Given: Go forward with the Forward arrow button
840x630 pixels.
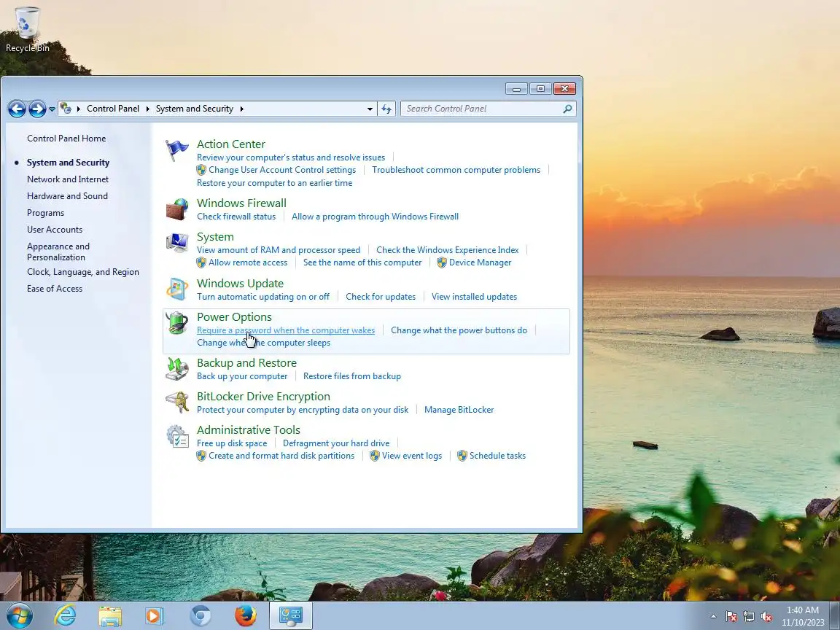Looking at the screenshot, I should (x=37, y=109).
